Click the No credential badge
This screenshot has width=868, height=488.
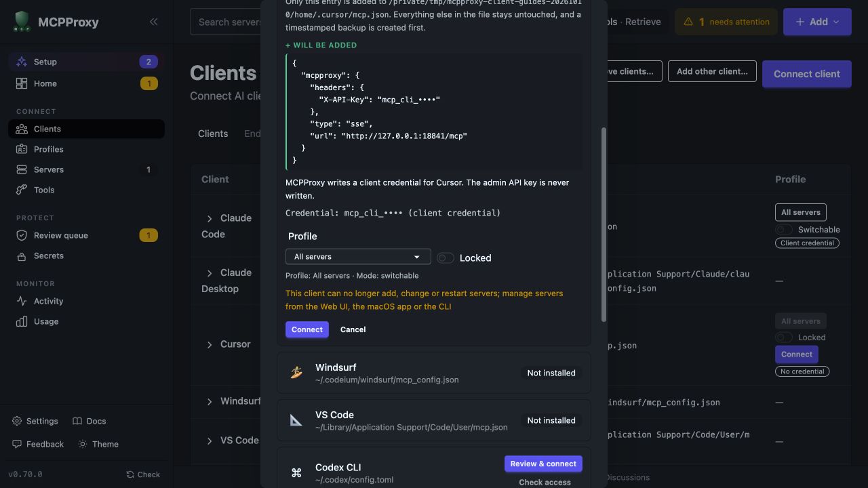pyautogui.click(x=802, y=371)
